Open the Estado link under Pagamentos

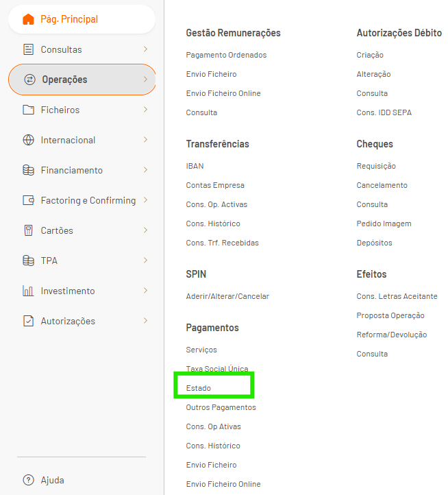coord(199,388)
